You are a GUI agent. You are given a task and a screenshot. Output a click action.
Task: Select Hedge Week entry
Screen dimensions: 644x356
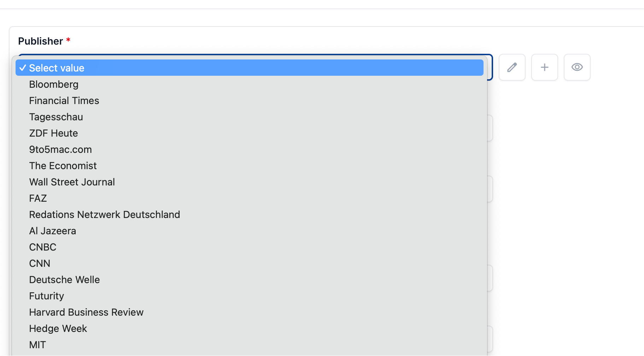(x=249, y=328)
